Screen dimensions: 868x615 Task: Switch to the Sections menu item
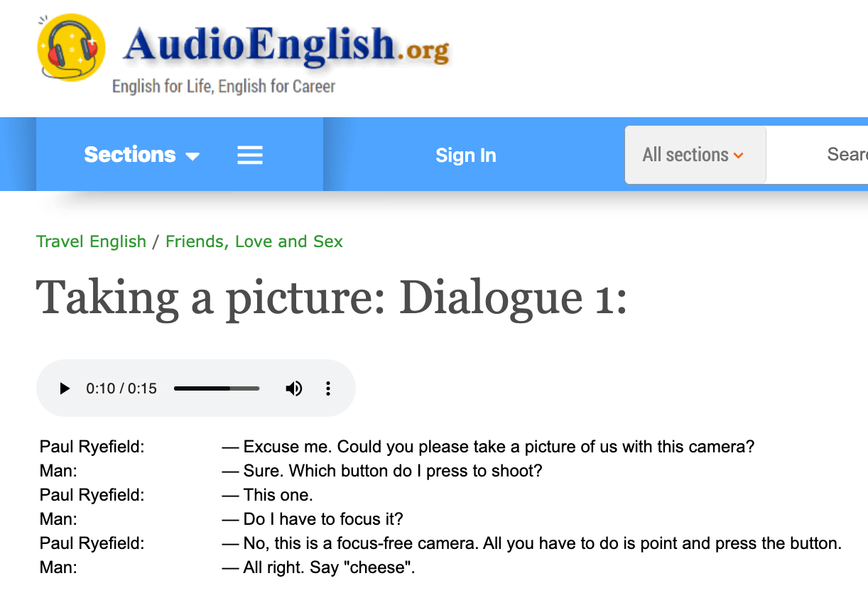[x=130, y=154]
